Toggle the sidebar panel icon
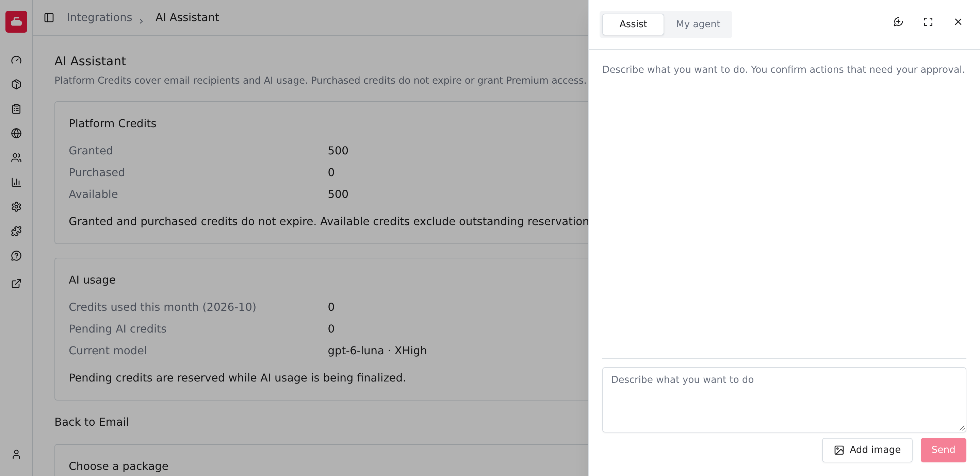This screenshot has height=476, width=980. tap(49, 17)
